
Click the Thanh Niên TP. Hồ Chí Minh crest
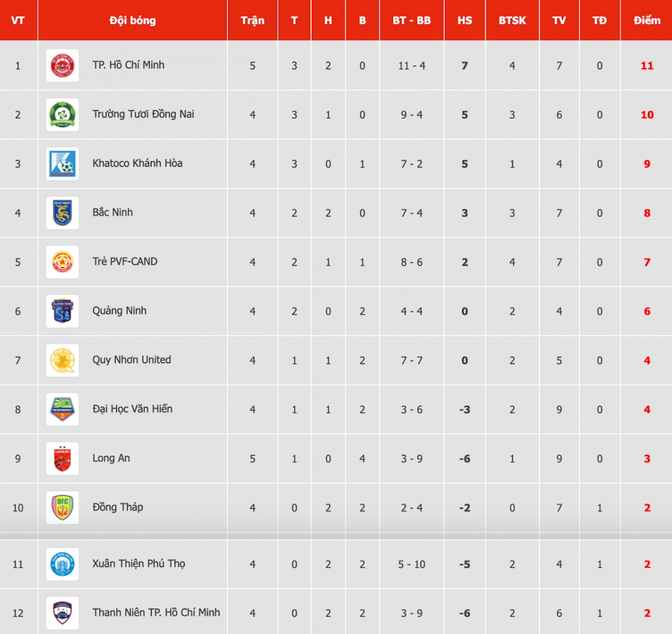[x=62, y=613]
